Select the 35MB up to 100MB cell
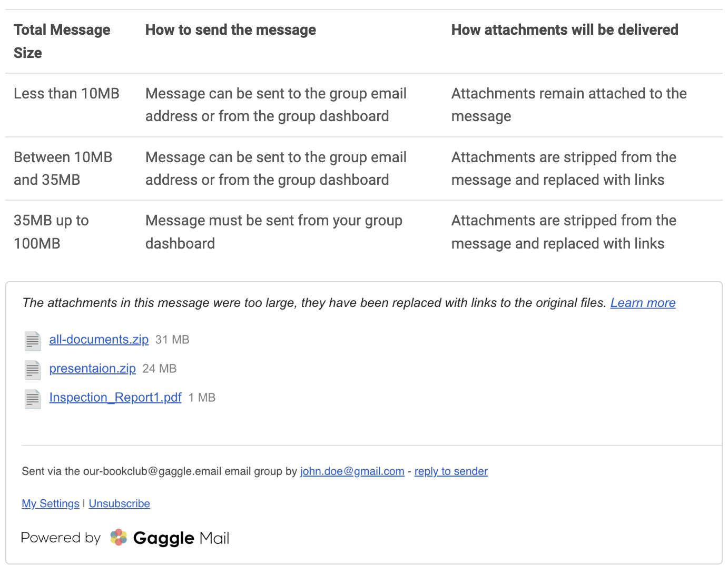Screen dimensions: 728x574 point(51,232)
